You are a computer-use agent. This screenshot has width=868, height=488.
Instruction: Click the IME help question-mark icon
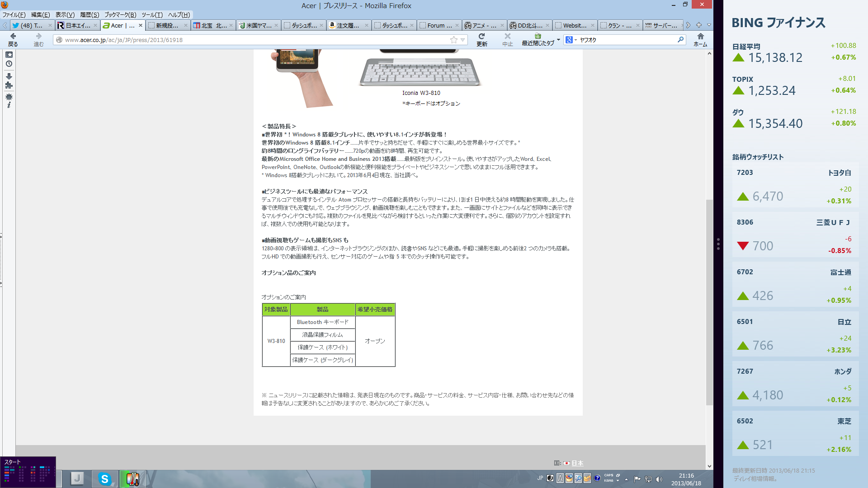(x=597, y=478)
